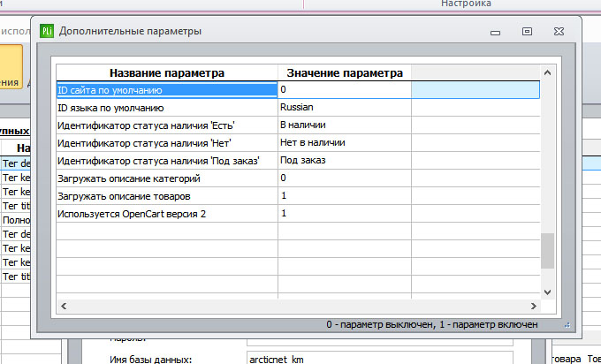Click the database name field 'arcticnet_km'

tap(379, 359)
